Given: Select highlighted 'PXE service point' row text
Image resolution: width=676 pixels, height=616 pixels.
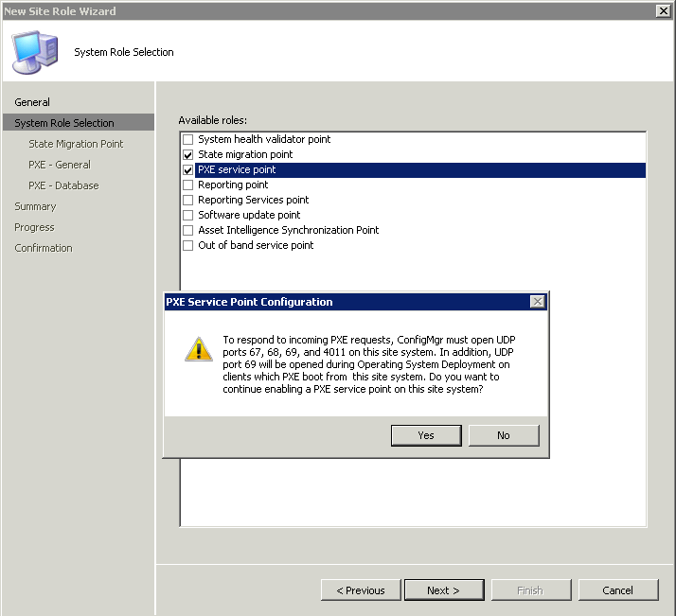Looking at the screenshot, I should point(237,169).
